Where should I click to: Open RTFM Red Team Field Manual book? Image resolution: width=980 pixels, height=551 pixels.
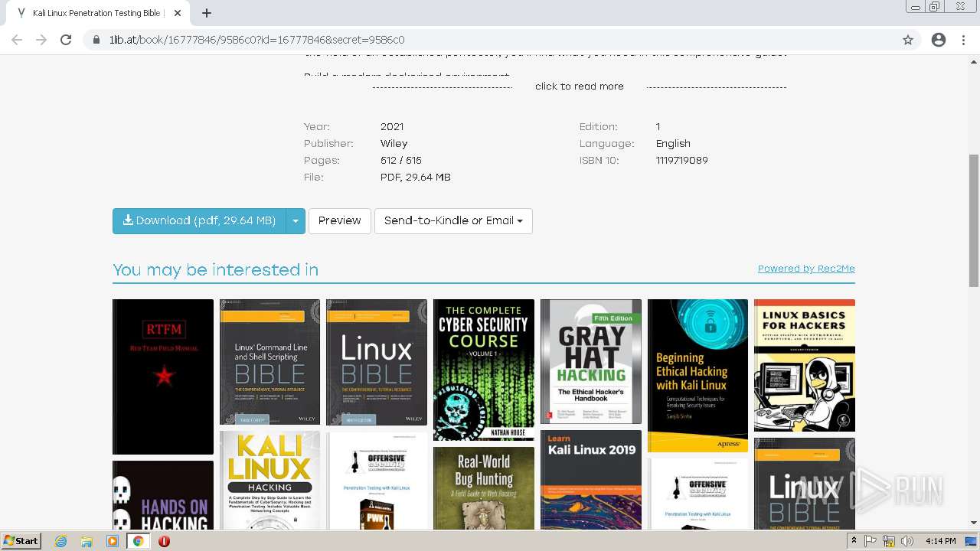163,377
